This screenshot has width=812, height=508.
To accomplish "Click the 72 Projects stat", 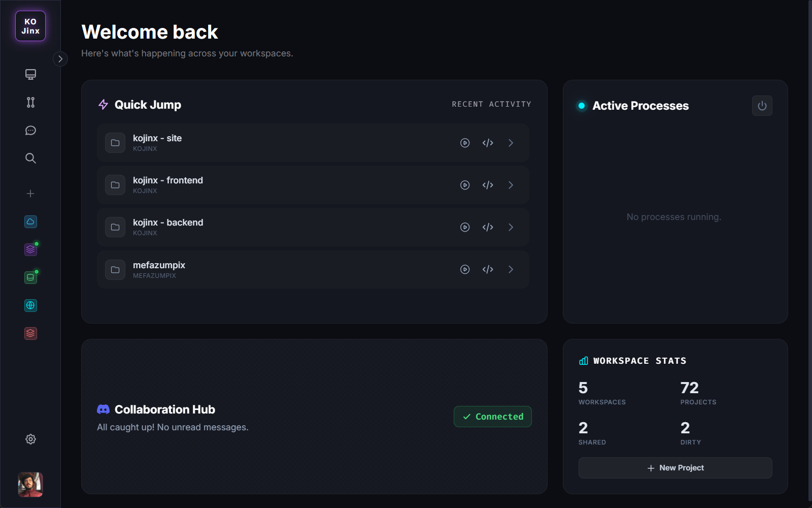I will click(698, 393).
